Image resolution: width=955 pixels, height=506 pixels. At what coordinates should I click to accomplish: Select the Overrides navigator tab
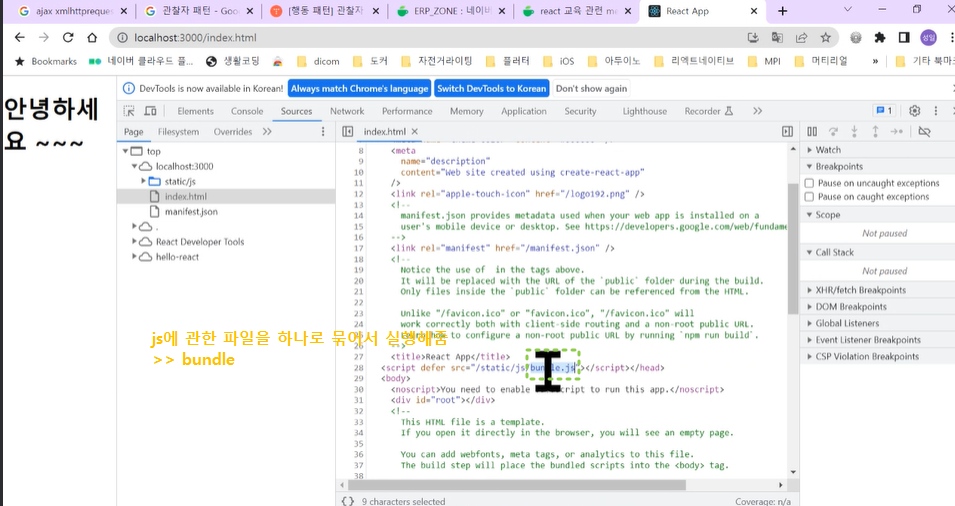[x=233, y=132]
